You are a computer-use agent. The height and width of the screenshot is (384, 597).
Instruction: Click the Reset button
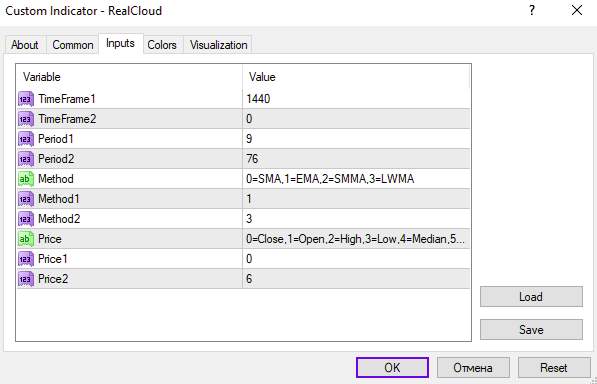(554, 367)
